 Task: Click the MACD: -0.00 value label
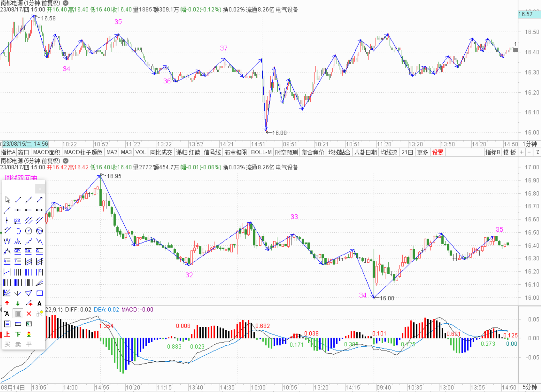[x=137, y=309]
